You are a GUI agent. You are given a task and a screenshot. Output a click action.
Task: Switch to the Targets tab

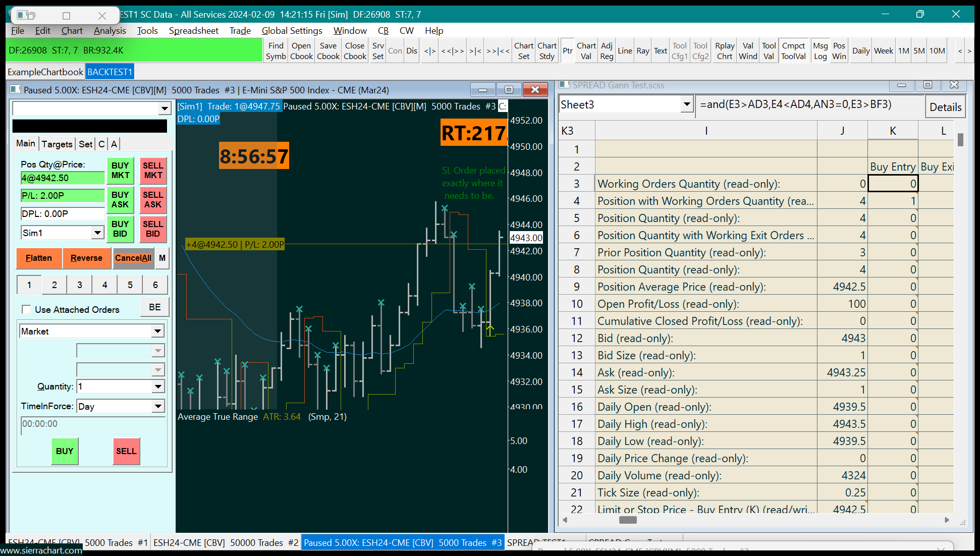[x=57, y=144]
